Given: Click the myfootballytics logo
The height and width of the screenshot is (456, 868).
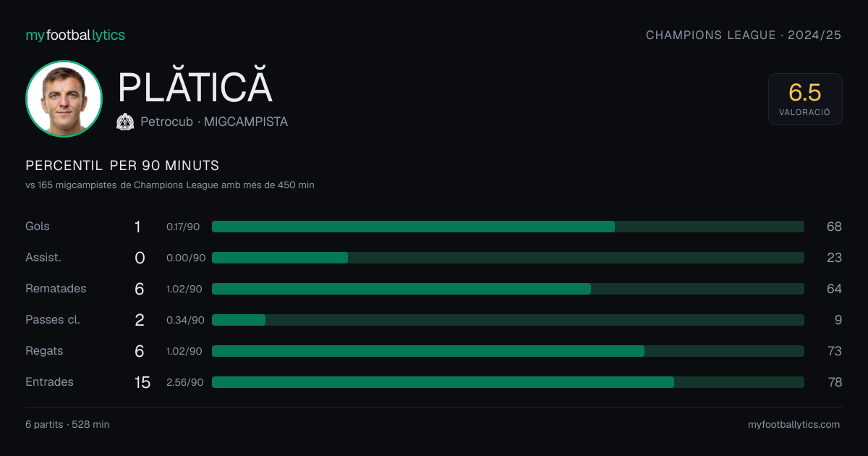Looking at the screenshot, I should [75, 35].
